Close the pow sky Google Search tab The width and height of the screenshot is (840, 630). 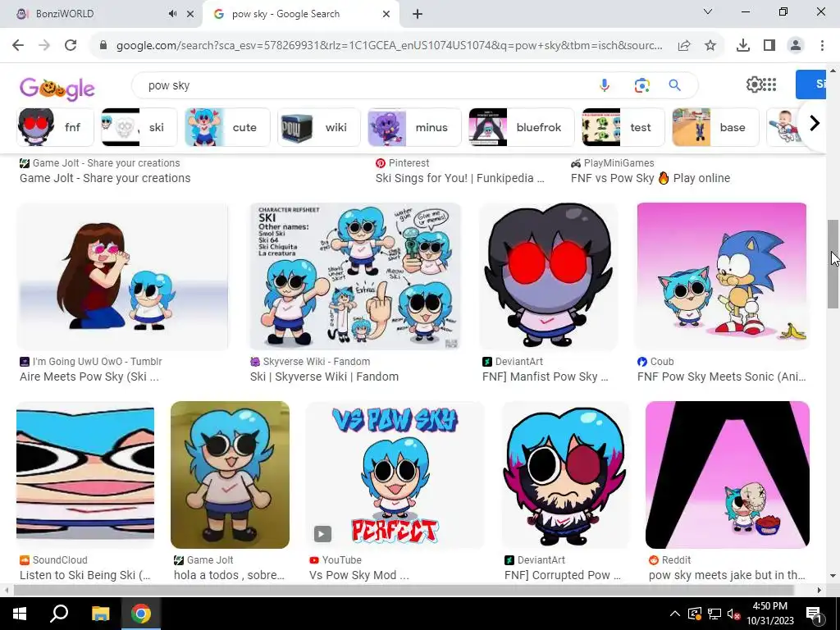click(386, 14)
